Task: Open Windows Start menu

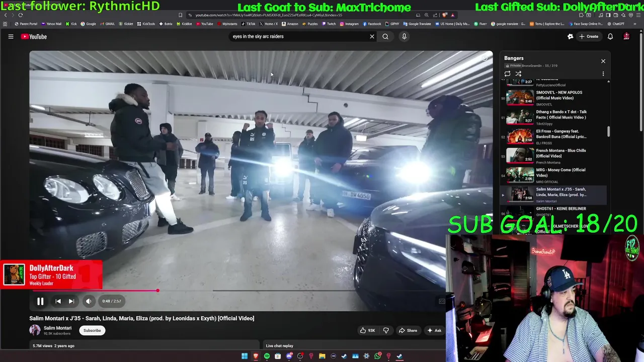Action: click(245, 356)
